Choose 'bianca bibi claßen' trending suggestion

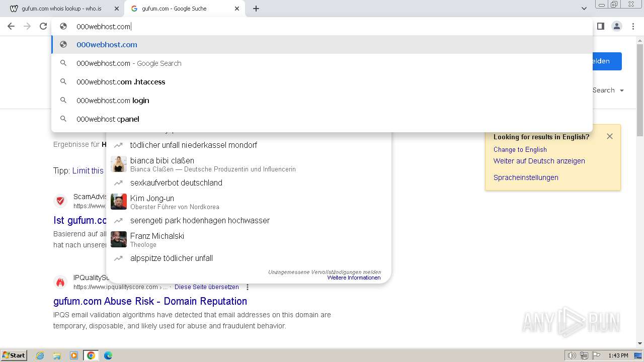(x=249, y=164)
